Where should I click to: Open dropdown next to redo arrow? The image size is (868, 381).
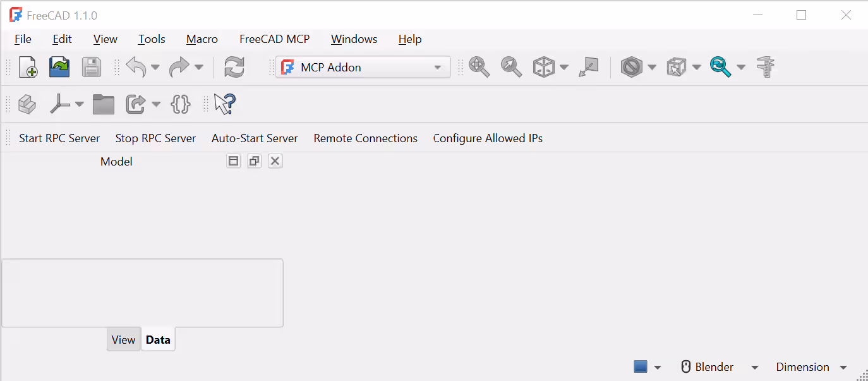pos(198,67)
